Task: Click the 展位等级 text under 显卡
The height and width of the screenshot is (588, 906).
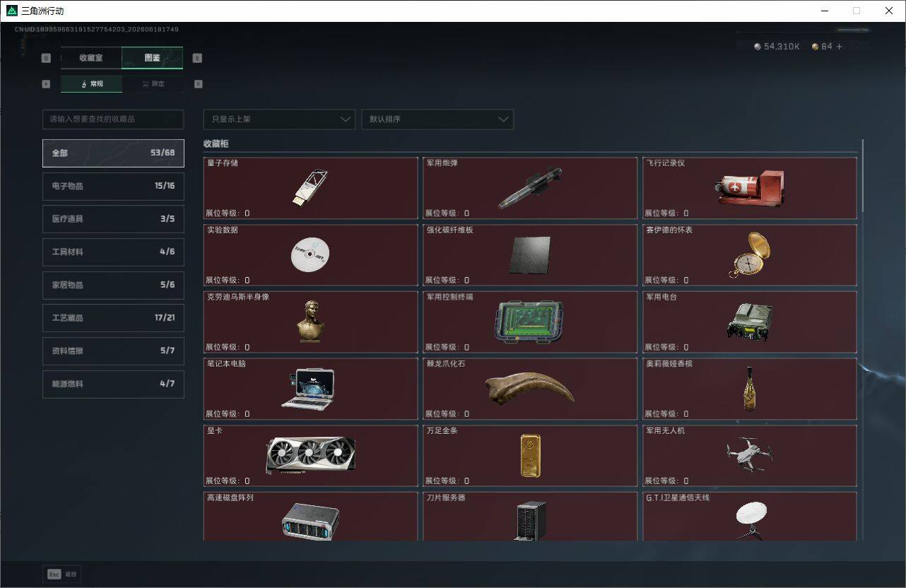Action: (228, 481)
